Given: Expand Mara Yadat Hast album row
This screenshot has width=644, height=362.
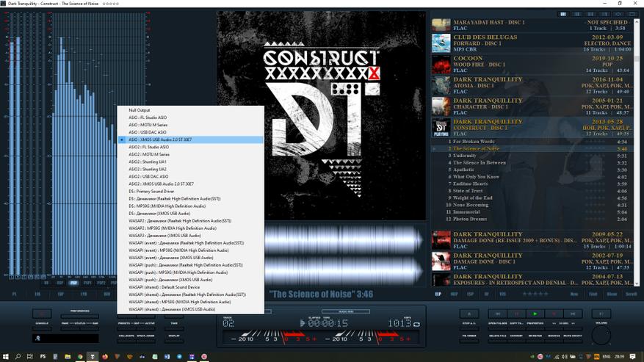Looking at the screenshot, I should click(x=532, y=25).
